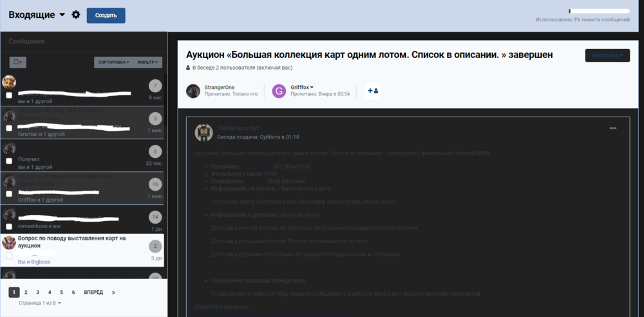Click the Вы и Bigboss text
Screen dimensions: 644x317
[x=34, y=262]
